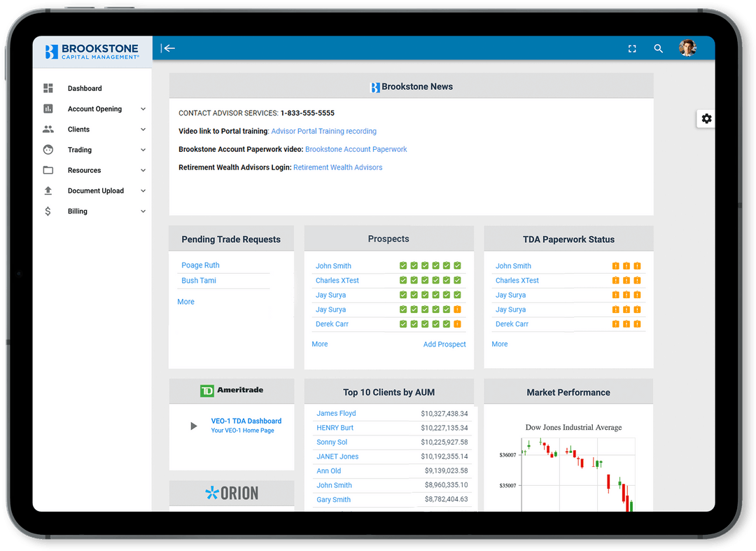Click Add Prospect in the Prospects panel

pos(444,344)
